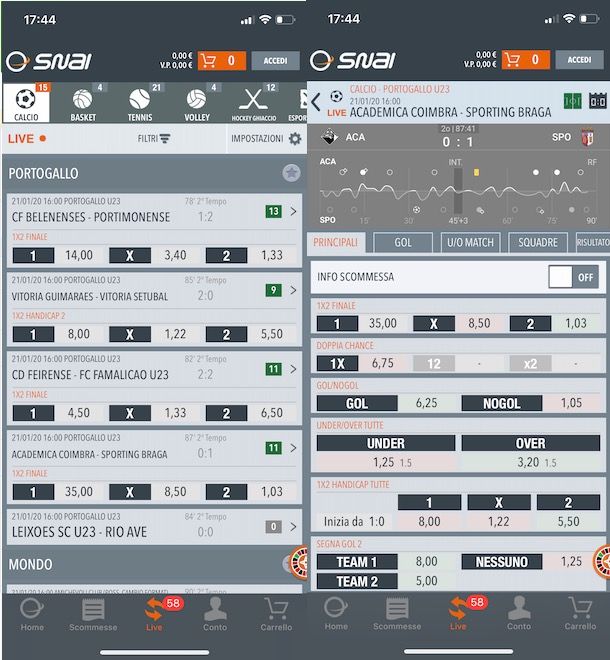Tap the match score 0 : 1 header
The width and height of the screenshot is (610, 660).
458,142
